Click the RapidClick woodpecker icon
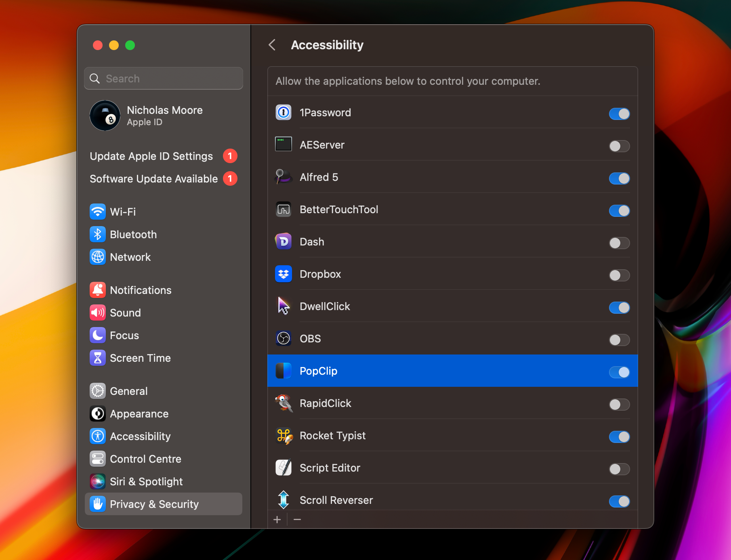Viewport: 731px width, 560px height. point(284,403)
